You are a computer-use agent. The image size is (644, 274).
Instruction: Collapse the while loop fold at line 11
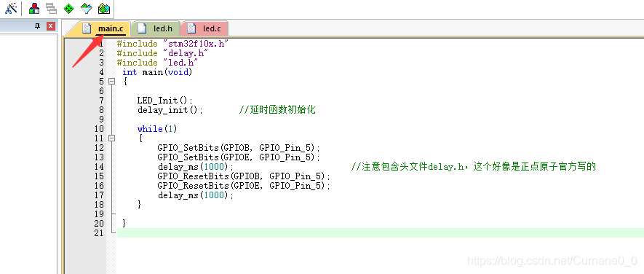pos(111,138)
